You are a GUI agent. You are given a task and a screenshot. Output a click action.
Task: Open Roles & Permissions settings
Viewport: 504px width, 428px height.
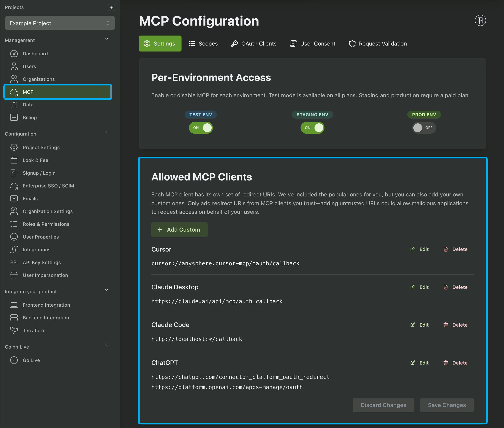click(46, 224)
